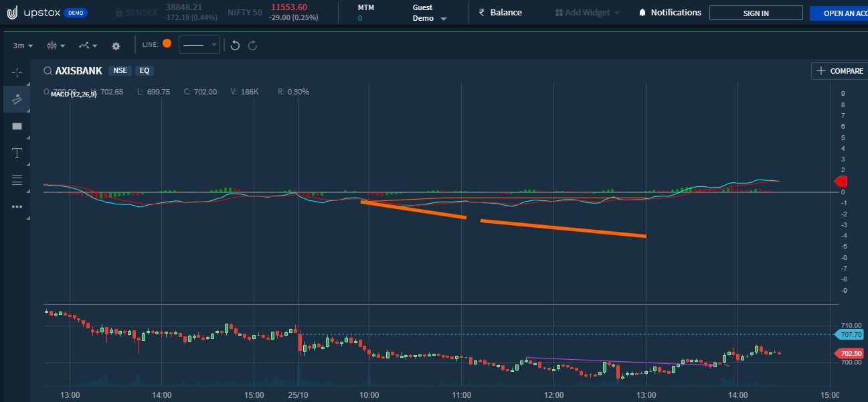Click the MTM value
The height and width of the screenshot is (402, 868).
[x=359, y=18]
